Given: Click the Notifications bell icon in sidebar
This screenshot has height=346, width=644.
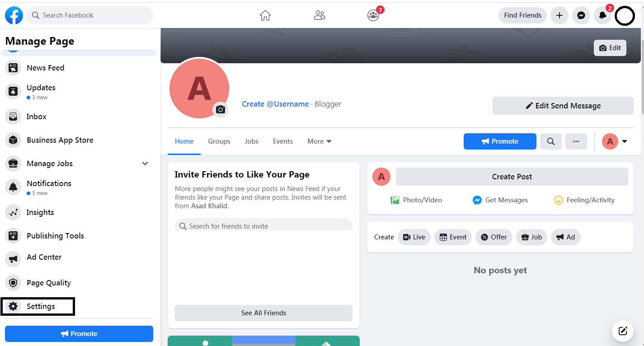Looking at the screenshot, I should click(x=13, y=187).
